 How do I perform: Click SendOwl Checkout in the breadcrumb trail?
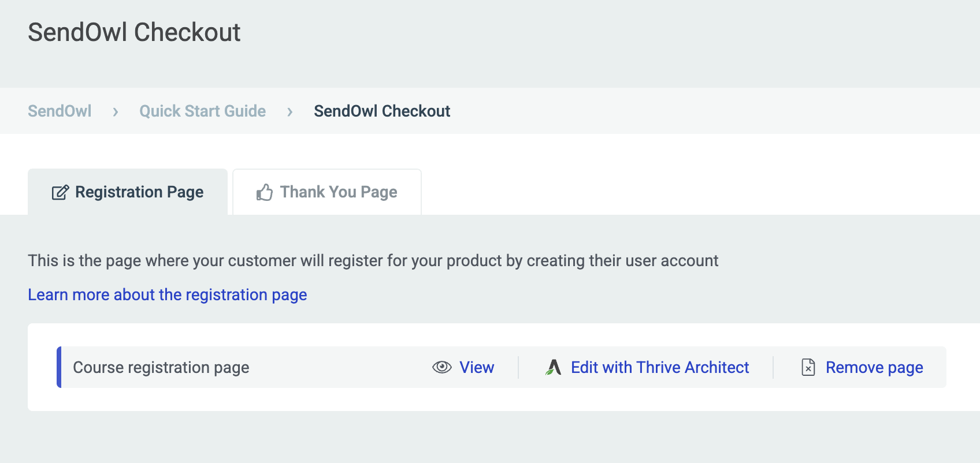[381, 111]
